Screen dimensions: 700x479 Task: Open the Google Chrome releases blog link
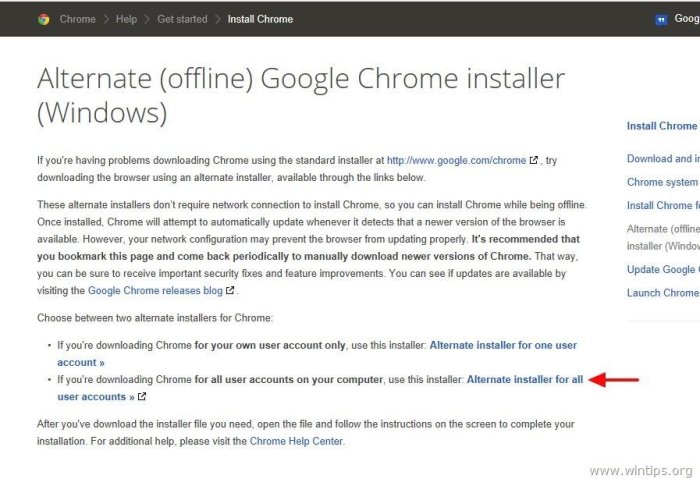[x=155, y=291]
